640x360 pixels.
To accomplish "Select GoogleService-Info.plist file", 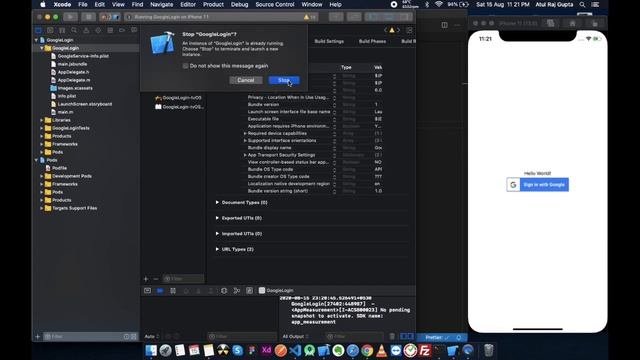I will (83, 56).
